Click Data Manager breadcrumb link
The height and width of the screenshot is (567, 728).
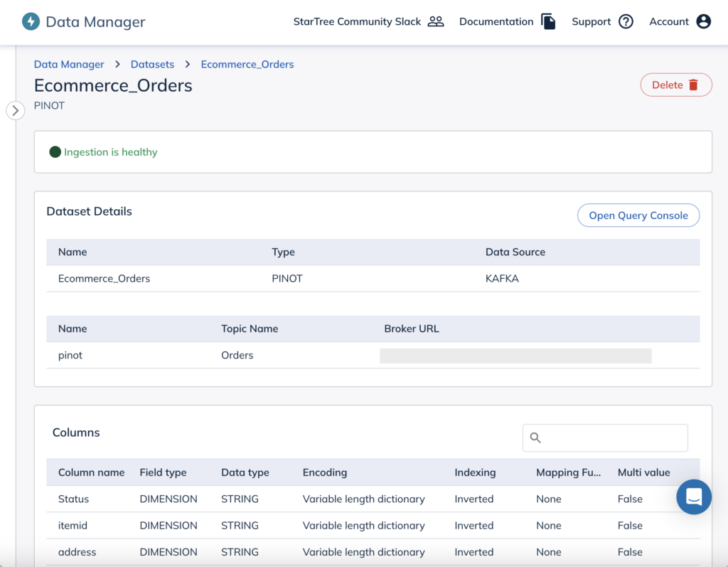(69, 64)
